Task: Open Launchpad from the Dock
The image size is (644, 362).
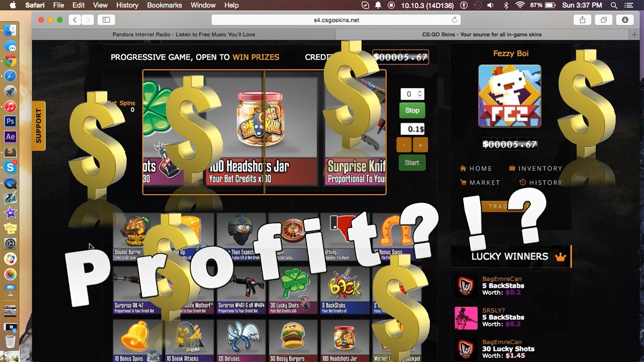Action: click(x=10, y=92)
